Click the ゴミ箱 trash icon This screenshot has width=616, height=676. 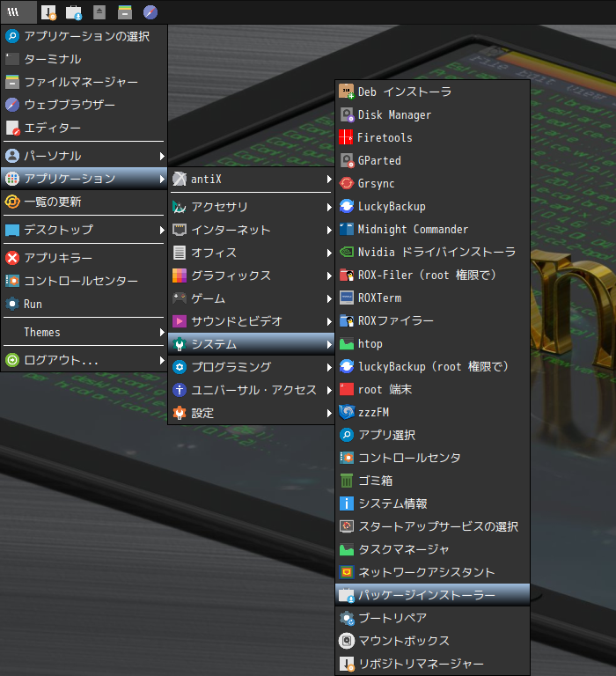point(346,481)
